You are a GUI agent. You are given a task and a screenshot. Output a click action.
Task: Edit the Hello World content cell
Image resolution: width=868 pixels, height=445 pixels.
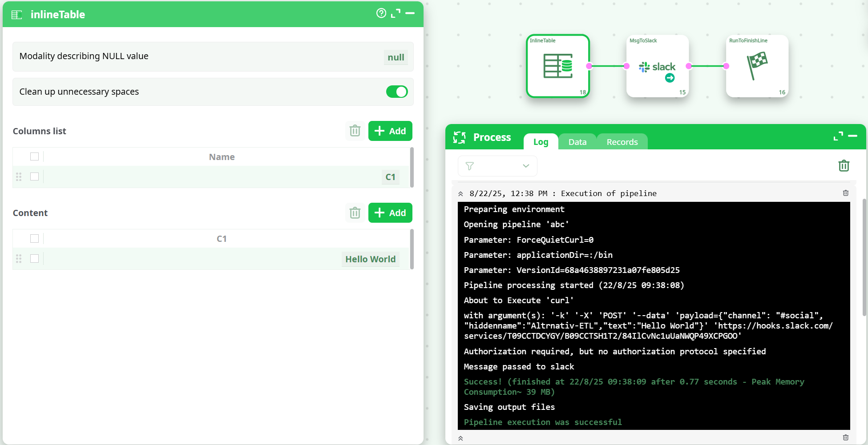click(x=370, y=259)
